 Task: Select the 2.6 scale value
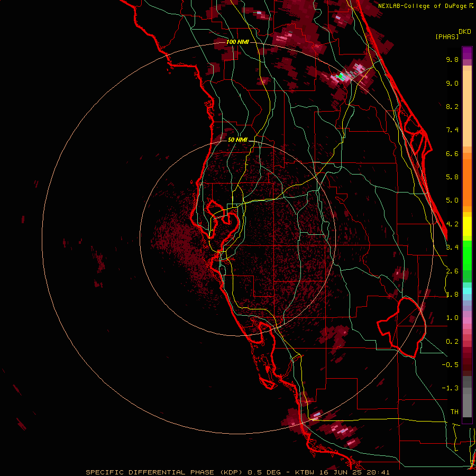coord(452,271)
